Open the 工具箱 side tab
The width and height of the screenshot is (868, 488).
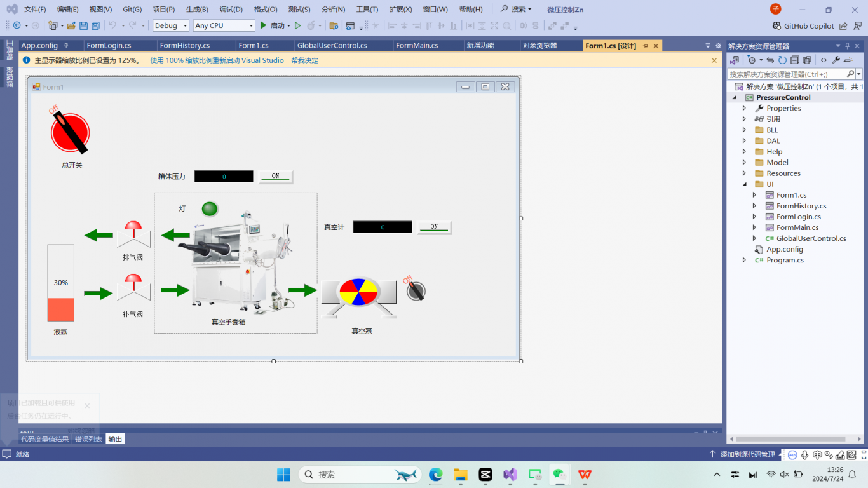tap(10, 50)
